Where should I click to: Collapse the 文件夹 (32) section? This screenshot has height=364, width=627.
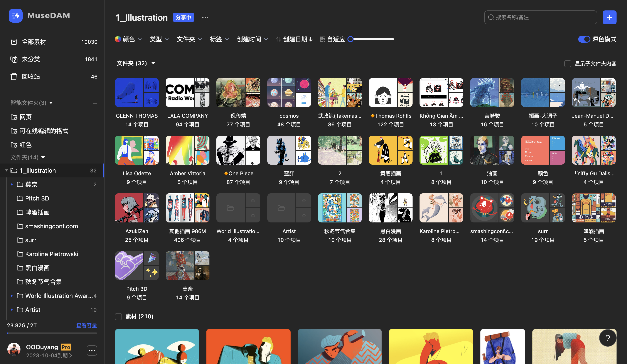click(x=153, y=63)
